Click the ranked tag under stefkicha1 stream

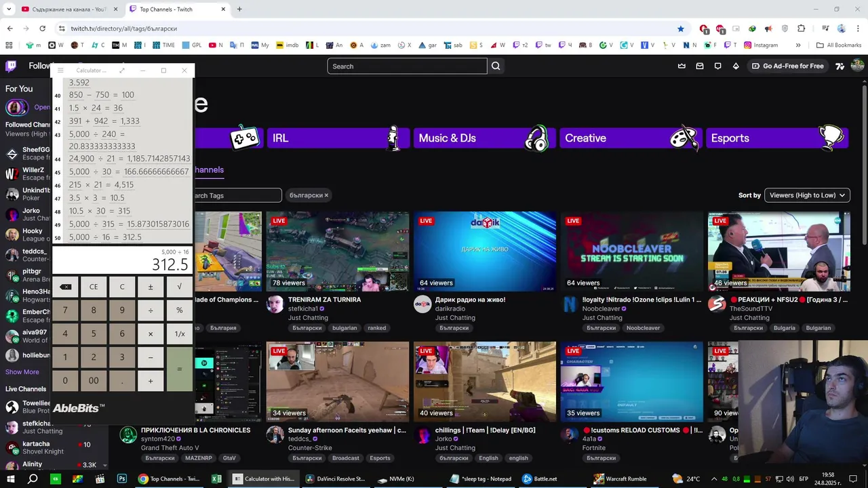point(377,328)
